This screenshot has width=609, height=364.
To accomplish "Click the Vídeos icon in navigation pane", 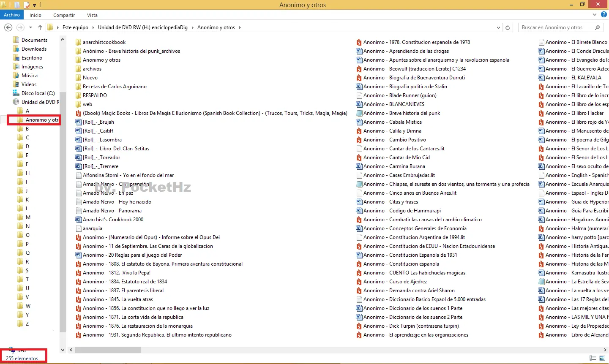I will tap(16, 84).
